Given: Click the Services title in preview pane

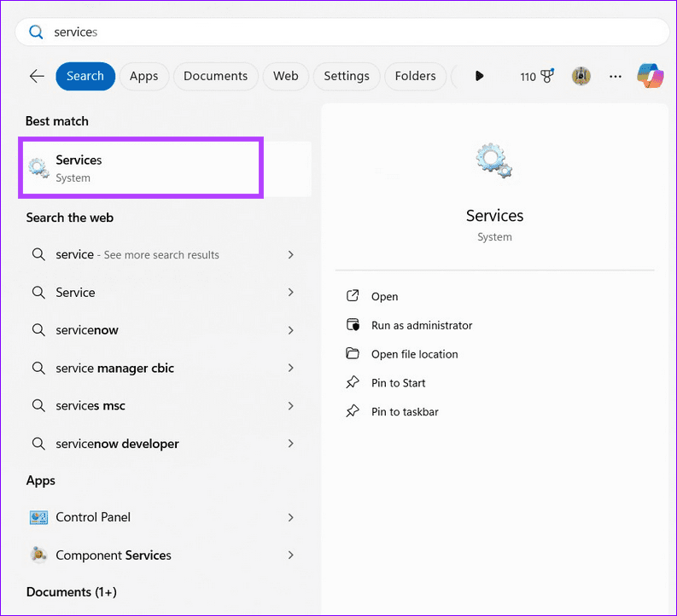Looking at the screenshot, I should [494, 216].
